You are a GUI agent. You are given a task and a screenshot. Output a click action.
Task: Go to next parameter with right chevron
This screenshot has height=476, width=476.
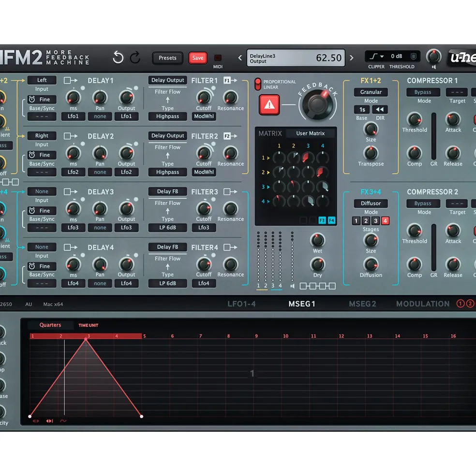[x=351, y=58]
